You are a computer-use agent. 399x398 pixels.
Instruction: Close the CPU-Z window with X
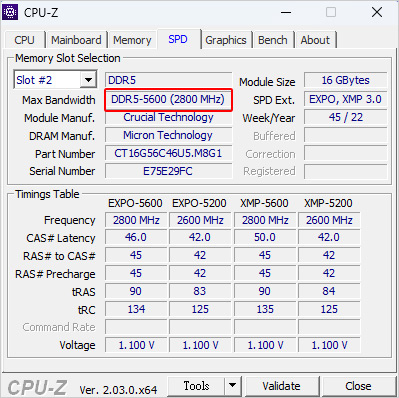tap(377, 13)
